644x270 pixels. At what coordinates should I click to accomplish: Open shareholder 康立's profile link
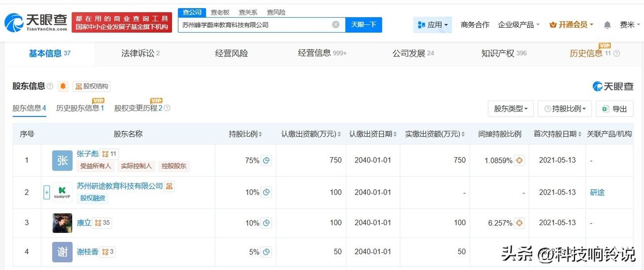(x=84, y=223)
